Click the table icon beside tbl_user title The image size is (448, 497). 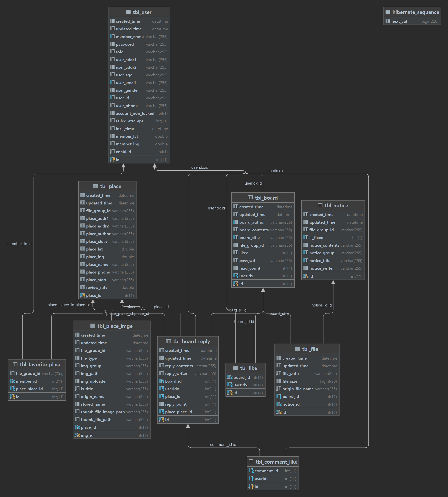tap(128, 12)
